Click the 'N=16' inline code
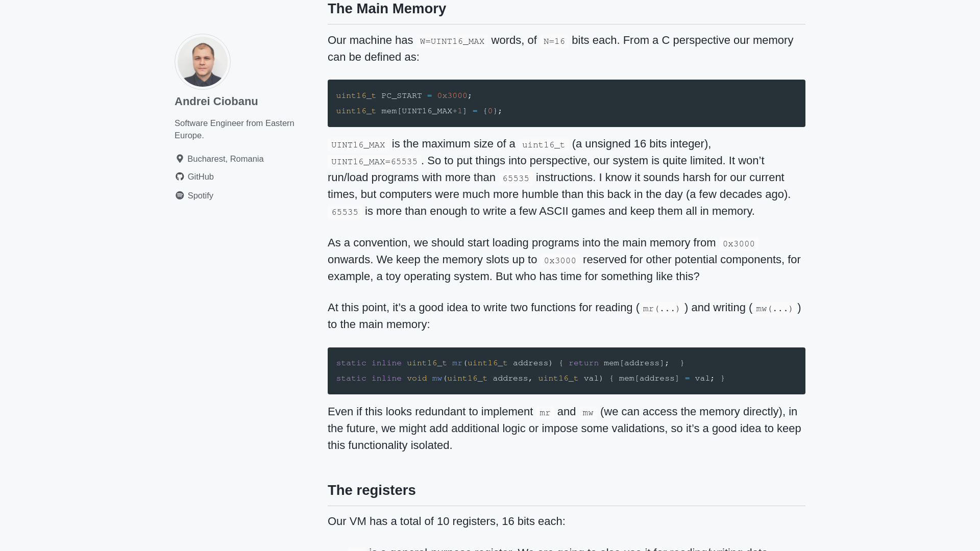The width and height of the screenshot is (980, 551). pyautogui.click(x=554, y=41)
